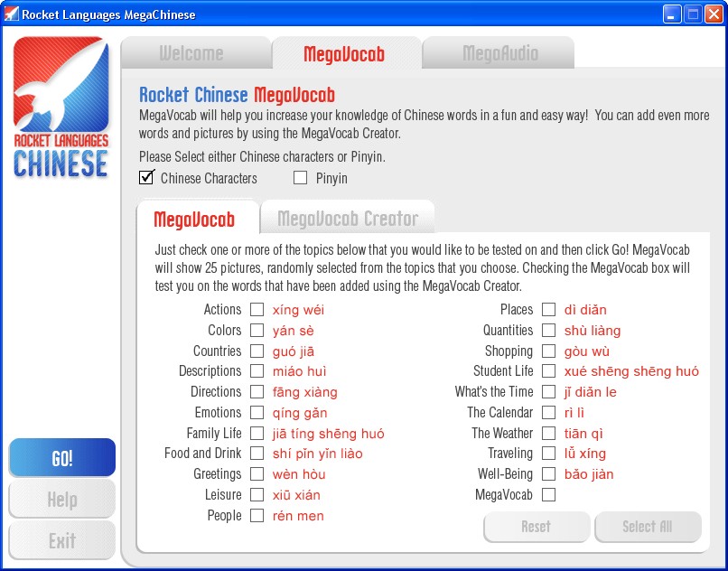Tick the Descriptions checkbox
The image size is (728, 571).
pyautogui.click(x=257, y=371)
